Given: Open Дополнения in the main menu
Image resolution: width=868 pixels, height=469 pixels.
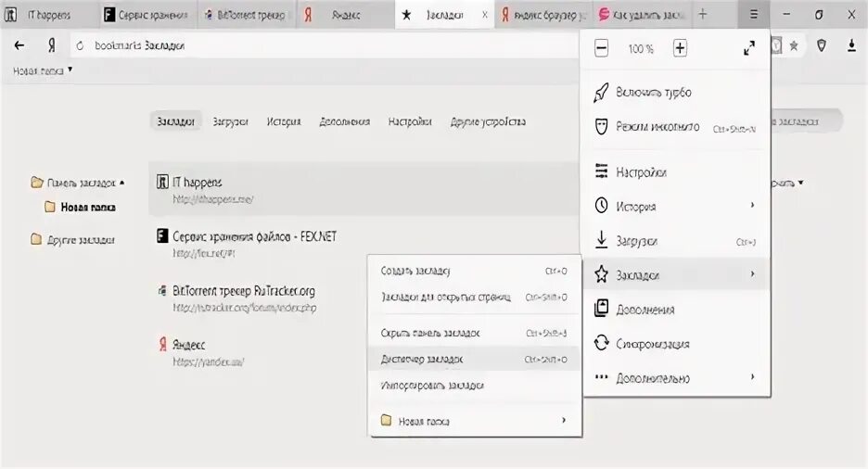Looking at the screenshot, I should 676,310.
